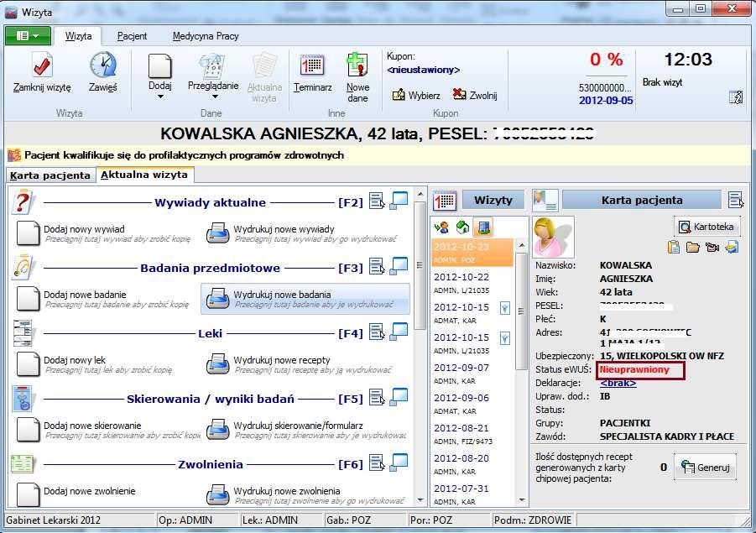
Task: Open list options for Skierowania section
Action: click(377, 398)
